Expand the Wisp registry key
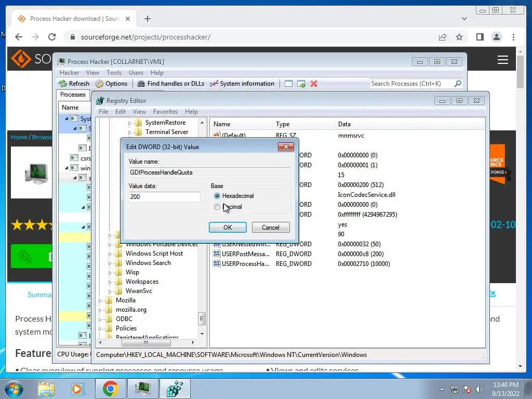The image size is (532, 399). 110,272
